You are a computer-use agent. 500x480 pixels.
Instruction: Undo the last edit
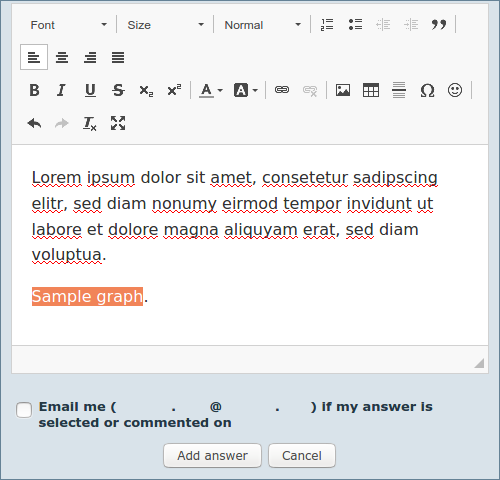34,123
